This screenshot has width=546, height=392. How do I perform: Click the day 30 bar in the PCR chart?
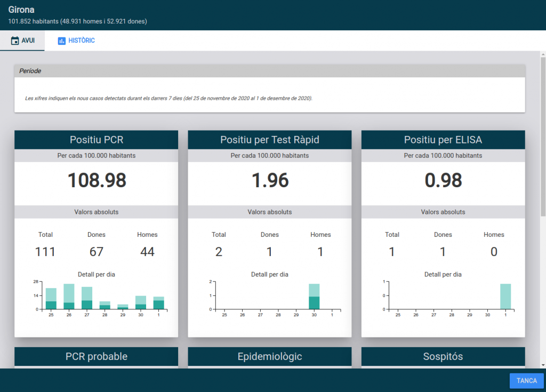141,302
